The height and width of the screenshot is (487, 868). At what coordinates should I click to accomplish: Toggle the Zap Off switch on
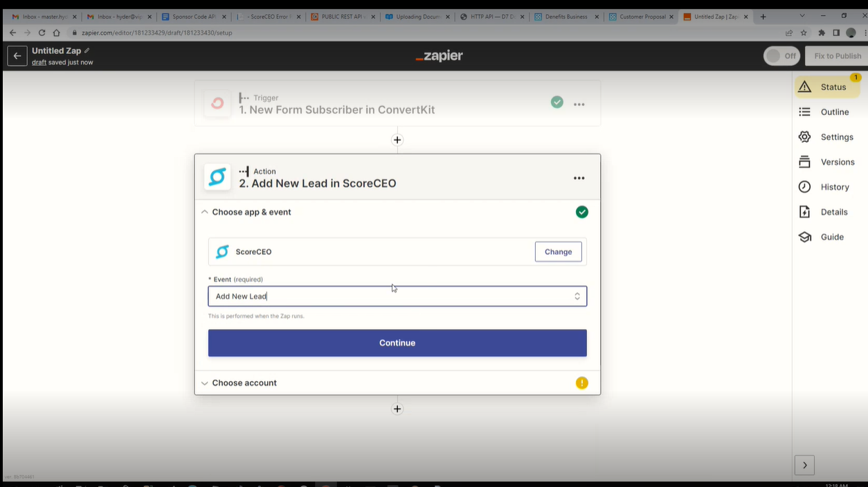click(x=781, y=56)
